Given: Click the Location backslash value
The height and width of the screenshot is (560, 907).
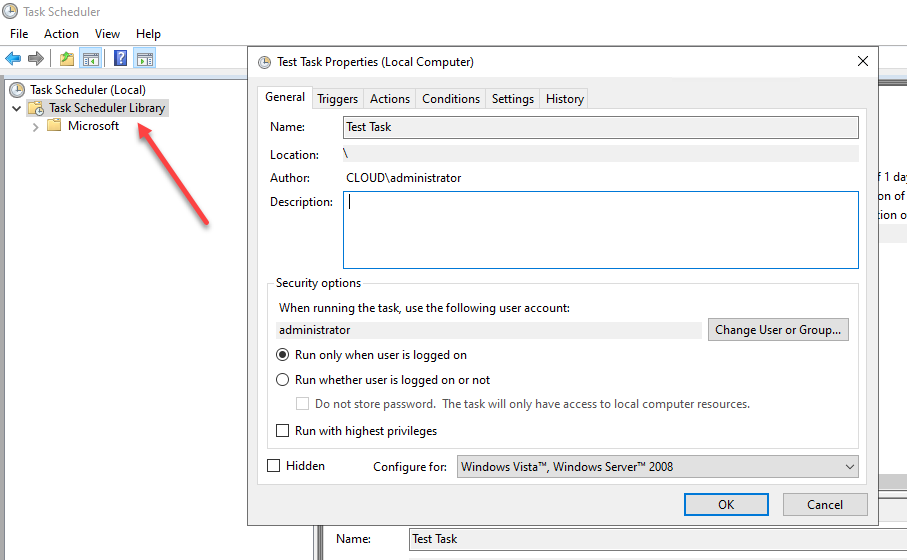Looking at the screenshot, I should [x=345, y=153].
